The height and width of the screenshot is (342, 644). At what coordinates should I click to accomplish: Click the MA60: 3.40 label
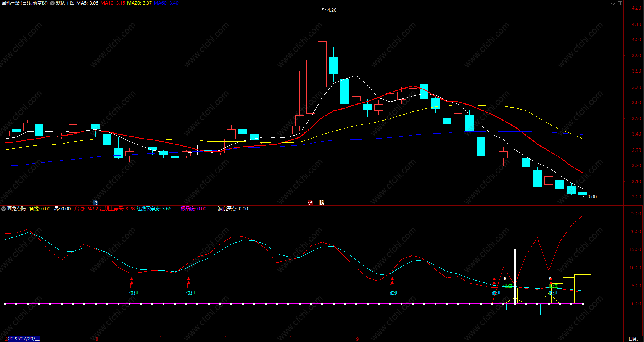[166, 3]
